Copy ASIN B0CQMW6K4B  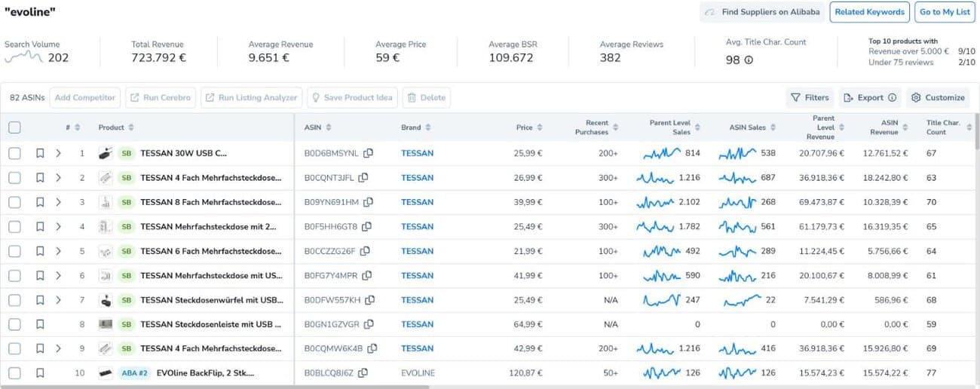pyautogui.click(x=372, y=348)
